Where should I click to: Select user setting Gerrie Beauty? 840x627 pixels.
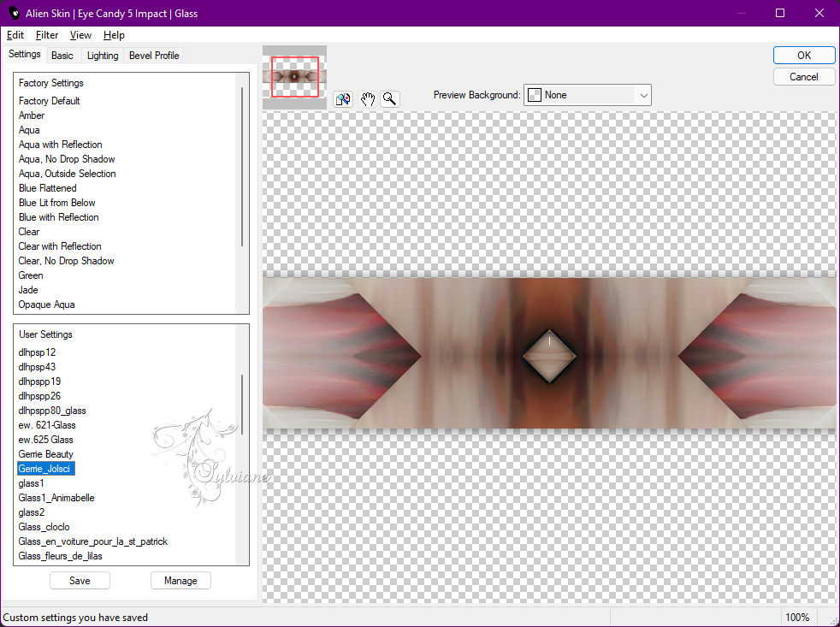tap(45, 454)
